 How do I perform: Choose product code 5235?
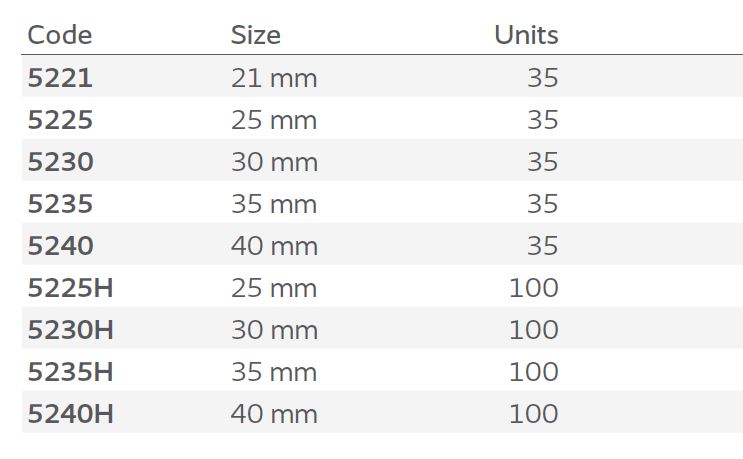tap(59, 204)
